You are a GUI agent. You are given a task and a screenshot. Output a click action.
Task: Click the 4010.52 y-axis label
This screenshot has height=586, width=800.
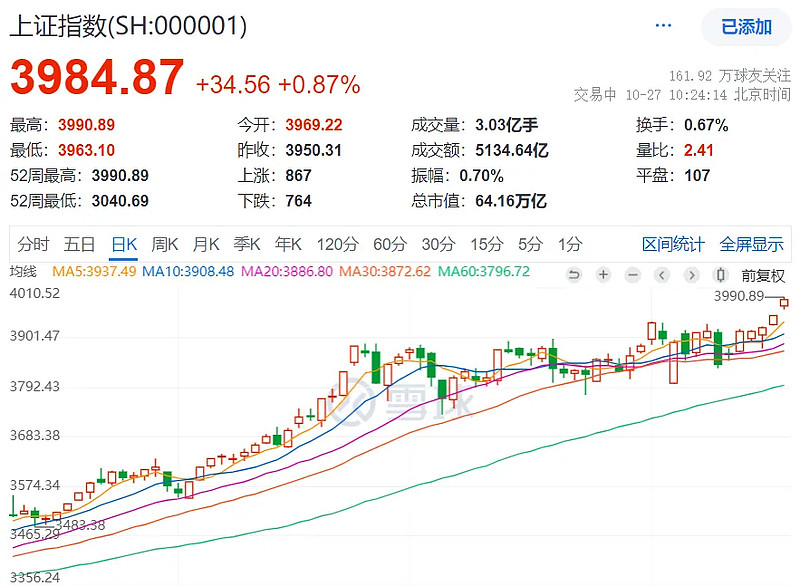(x=35, y=293)
